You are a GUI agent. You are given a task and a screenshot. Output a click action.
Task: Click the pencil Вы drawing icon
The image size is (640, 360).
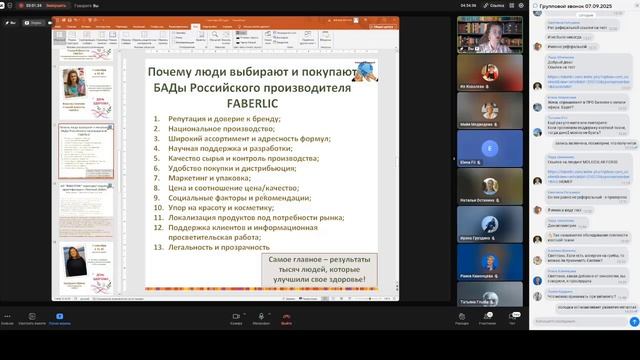tap(10, 23)
